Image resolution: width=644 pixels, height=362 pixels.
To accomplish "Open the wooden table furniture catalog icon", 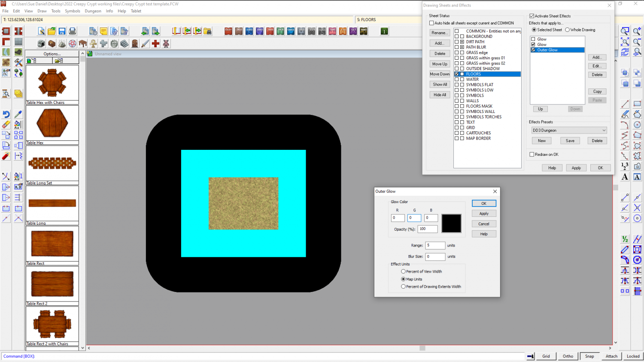I will (x=83, y=44).
